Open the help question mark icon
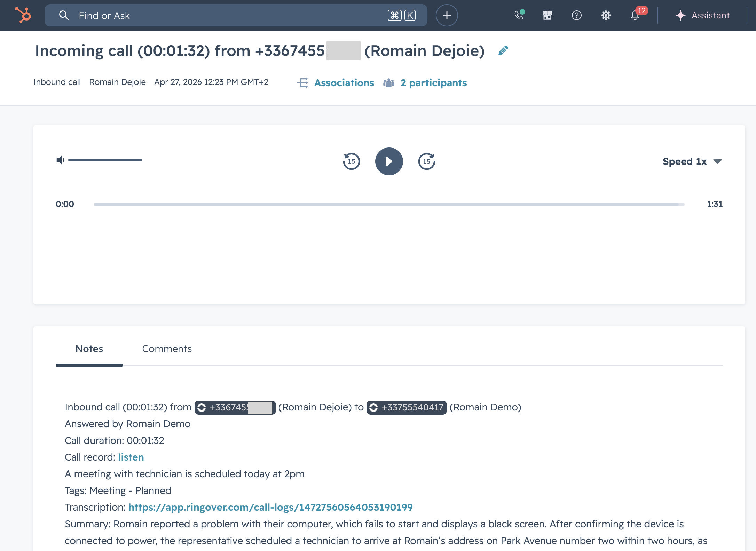The width and height of the screenshot is (756, 551). point(577,15)
